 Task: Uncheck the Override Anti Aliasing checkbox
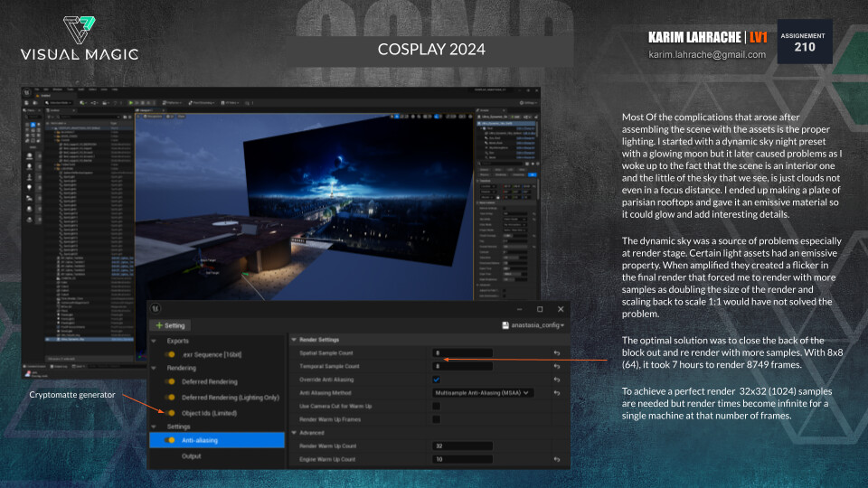436,380
